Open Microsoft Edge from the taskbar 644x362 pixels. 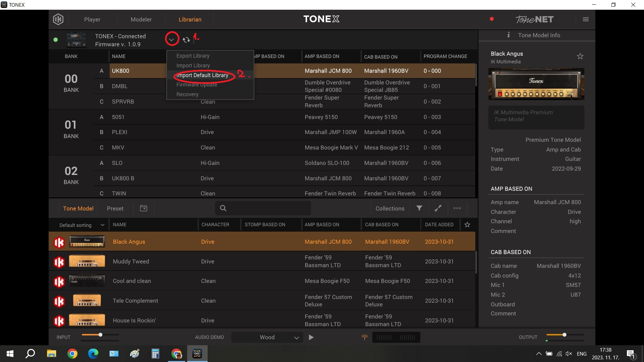(93, 354)
